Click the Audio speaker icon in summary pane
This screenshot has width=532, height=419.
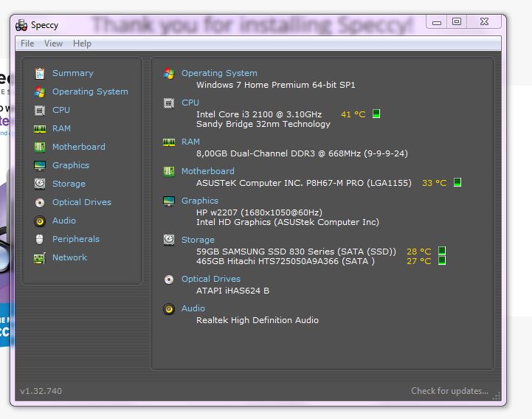169,309
